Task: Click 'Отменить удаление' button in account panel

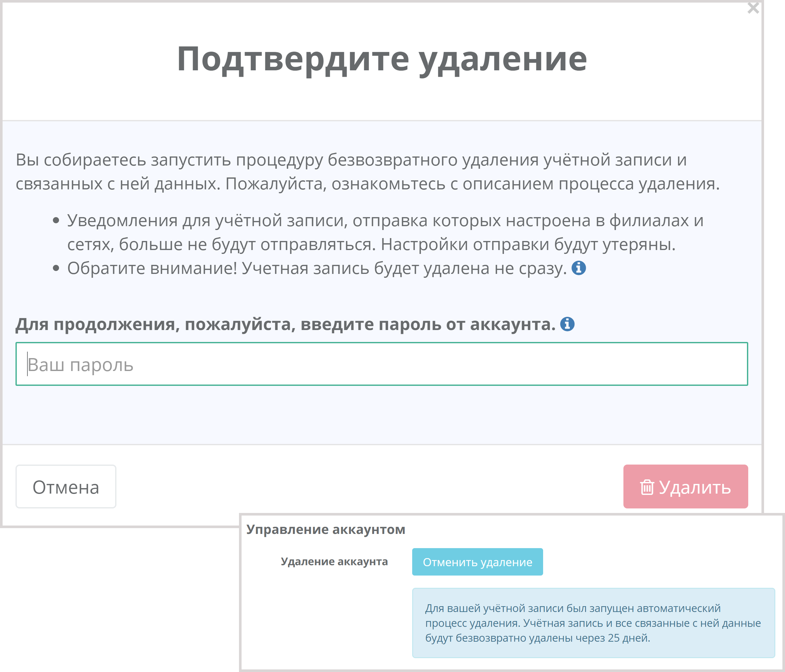Action: click(x=477, y=562)
